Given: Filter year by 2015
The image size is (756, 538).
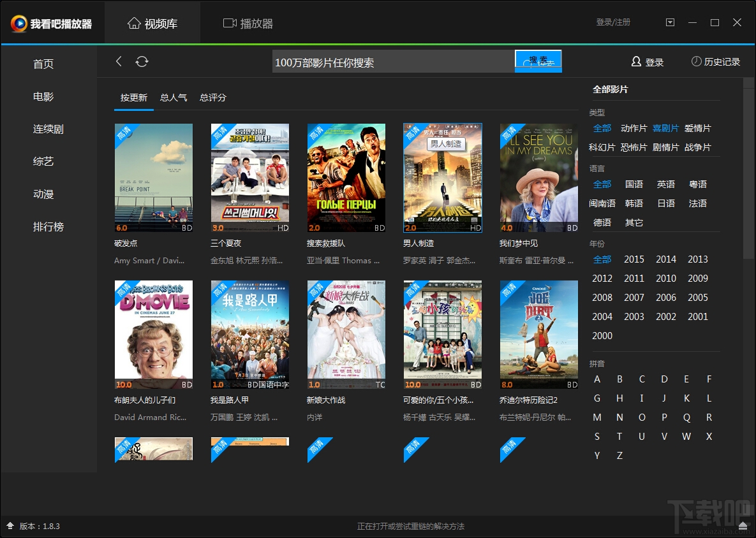Looking at the screenshot, I should pos(634,259).
